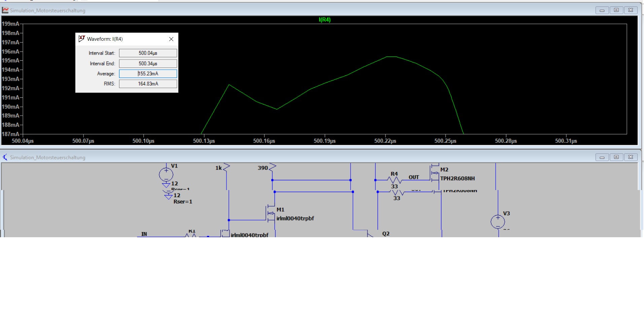
Task: Click the Interval Start field 500.04µs
Action: pyautogui.click(x=148, y=53)
